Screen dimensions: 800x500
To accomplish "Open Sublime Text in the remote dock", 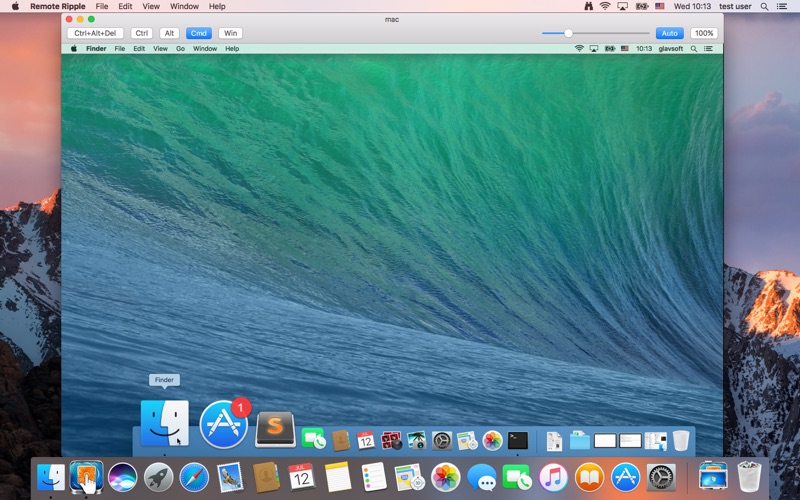I will pos(276,430).
